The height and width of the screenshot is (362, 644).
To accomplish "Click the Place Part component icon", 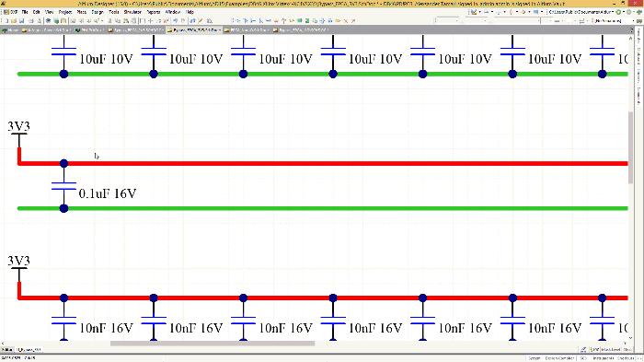I will pyautogui.click(x=292, y=20).
